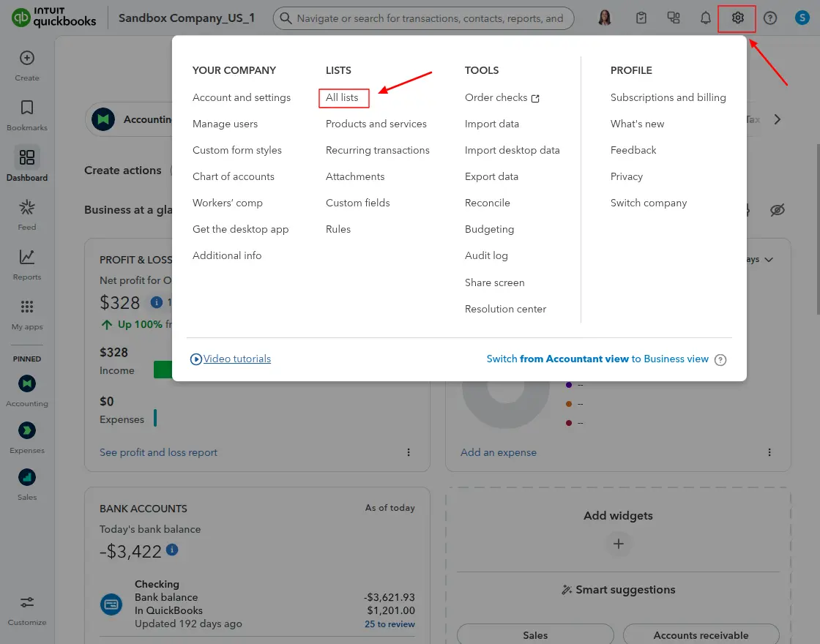Screen dimensions: 820x644
Task: Open the Bank Accounts expense widget kebab menu
Action: coord(769,452)
